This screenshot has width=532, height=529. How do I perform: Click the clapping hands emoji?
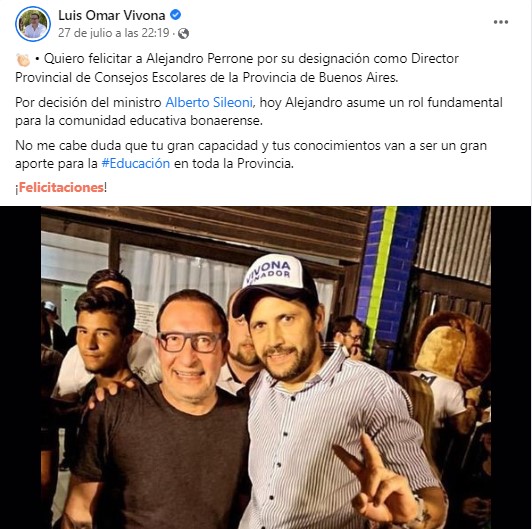coord(23,60)
